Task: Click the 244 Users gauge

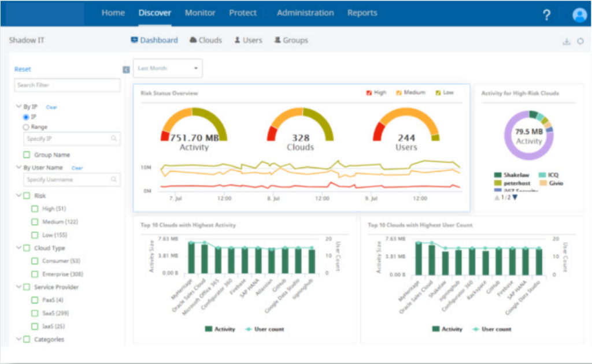Action: [406, 130]
